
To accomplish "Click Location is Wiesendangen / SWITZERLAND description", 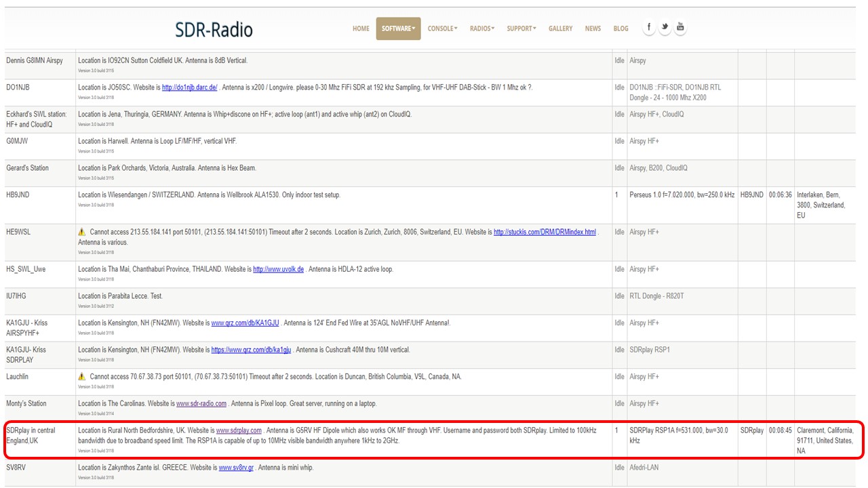I will tap(209, 195).
